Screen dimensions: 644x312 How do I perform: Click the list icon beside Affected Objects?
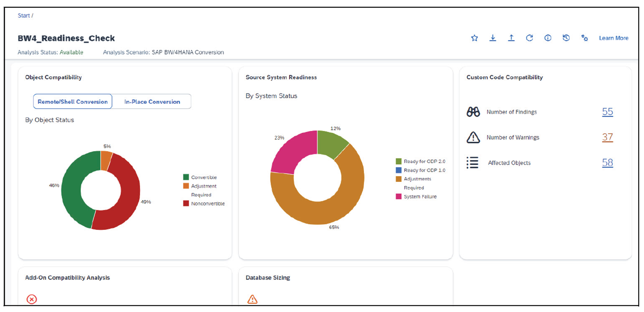[x=473, y=163]
